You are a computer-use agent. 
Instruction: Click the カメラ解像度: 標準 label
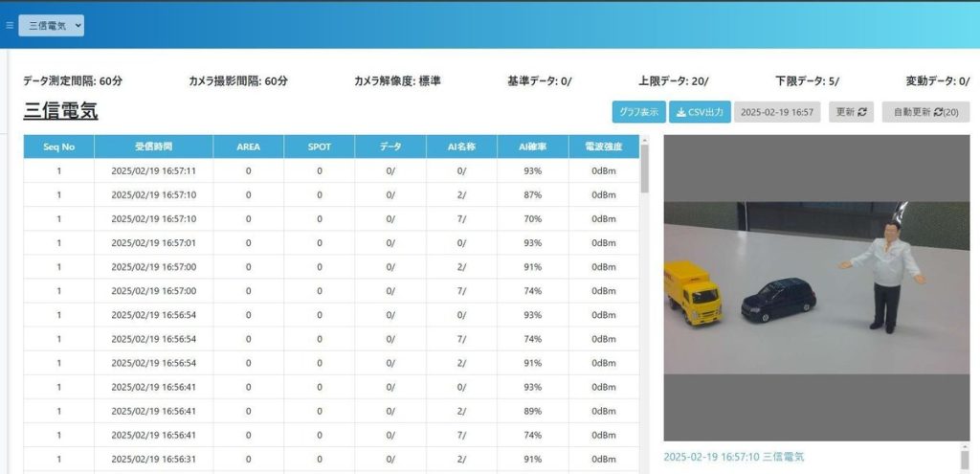(x=397, y=81)
